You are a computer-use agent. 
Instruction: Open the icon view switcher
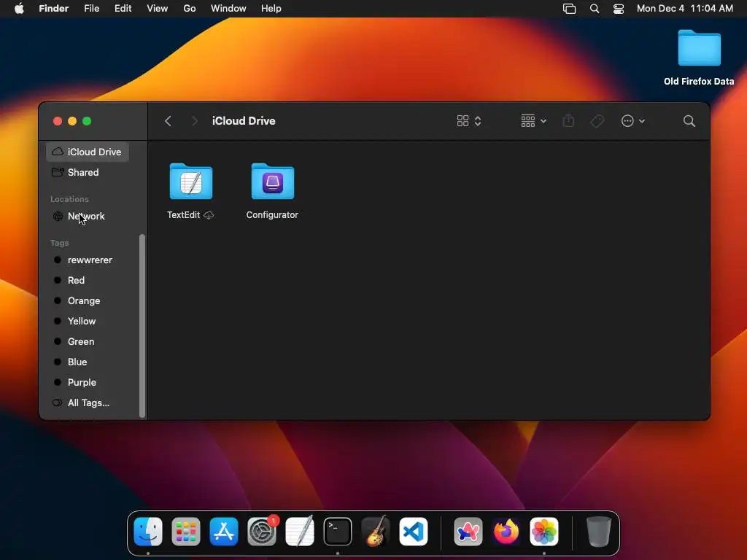469,121
